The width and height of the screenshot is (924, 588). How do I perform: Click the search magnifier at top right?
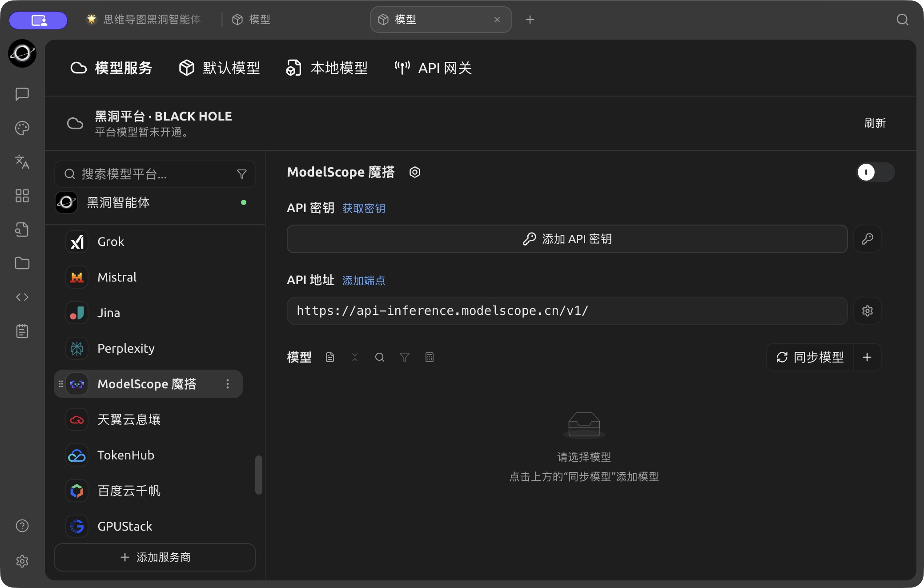[902, 20]
